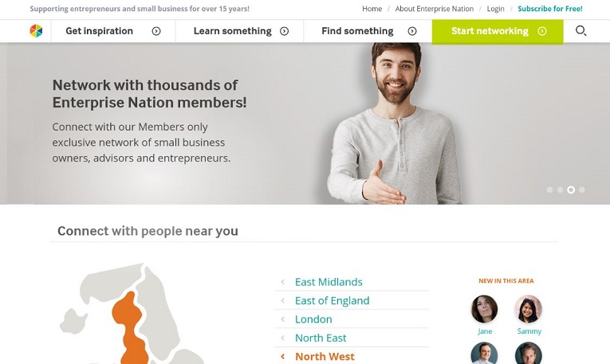Screen dimensions: 610x364
Task: Expand the London region chevron
Action: (283, 319)
